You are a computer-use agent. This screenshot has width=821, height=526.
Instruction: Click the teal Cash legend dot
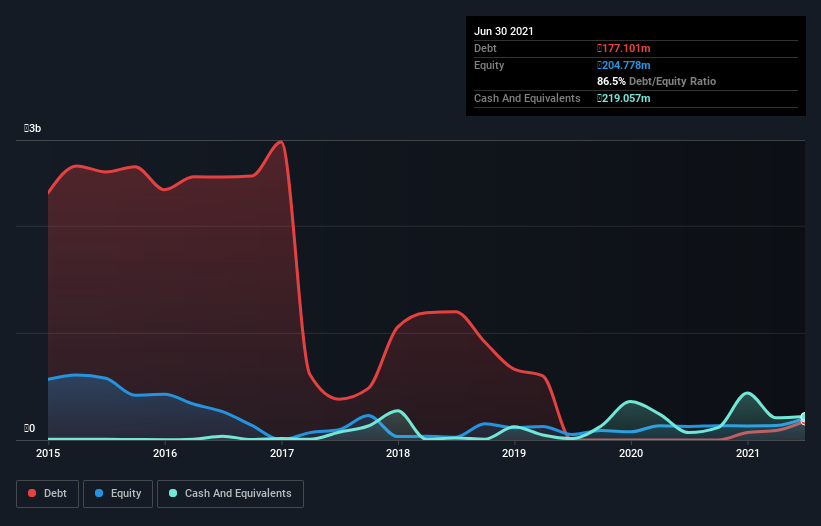click(x=173, y=493)
